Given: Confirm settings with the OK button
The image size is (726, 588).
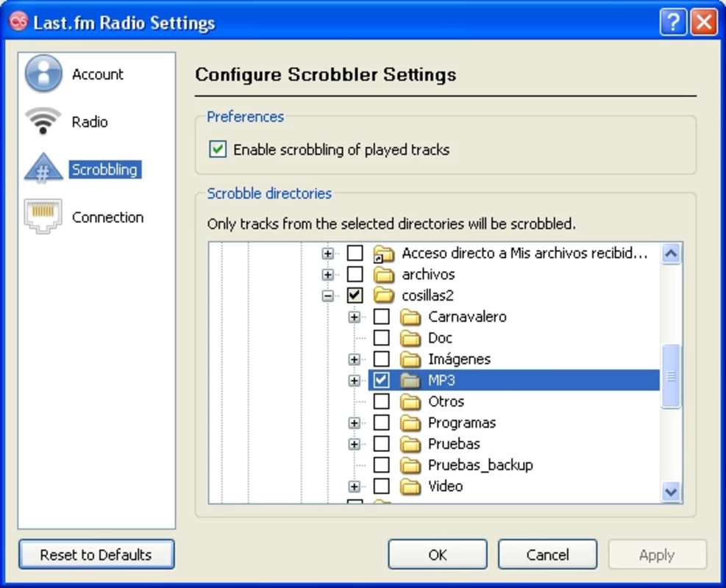Looking at the screenshot, I should point(438,554).
